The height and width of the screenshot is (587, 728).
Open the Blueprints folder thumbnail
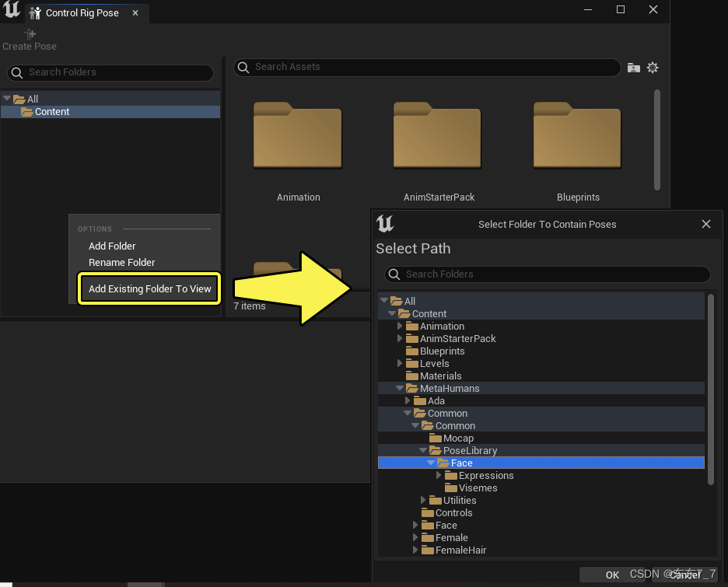tap(577, 135)
